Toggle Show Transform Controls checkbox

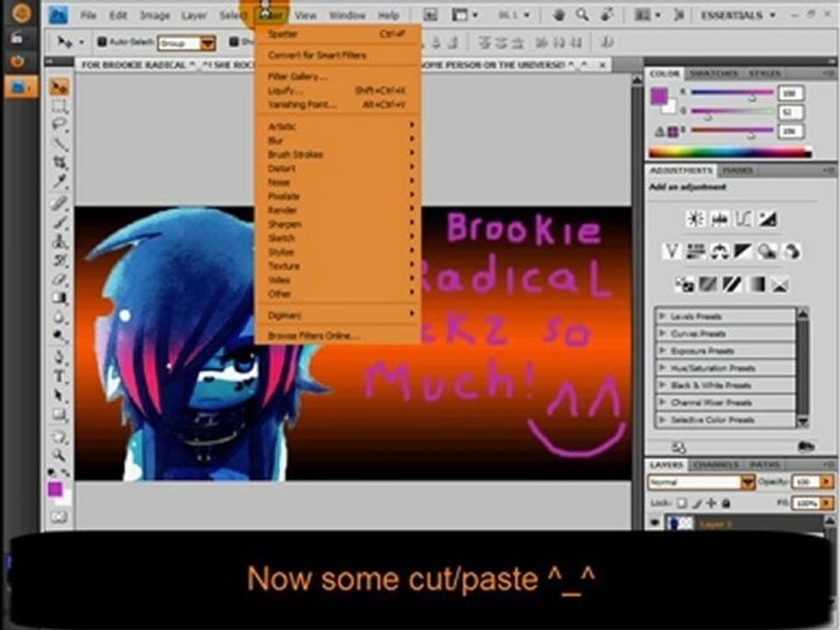[234, 41]
